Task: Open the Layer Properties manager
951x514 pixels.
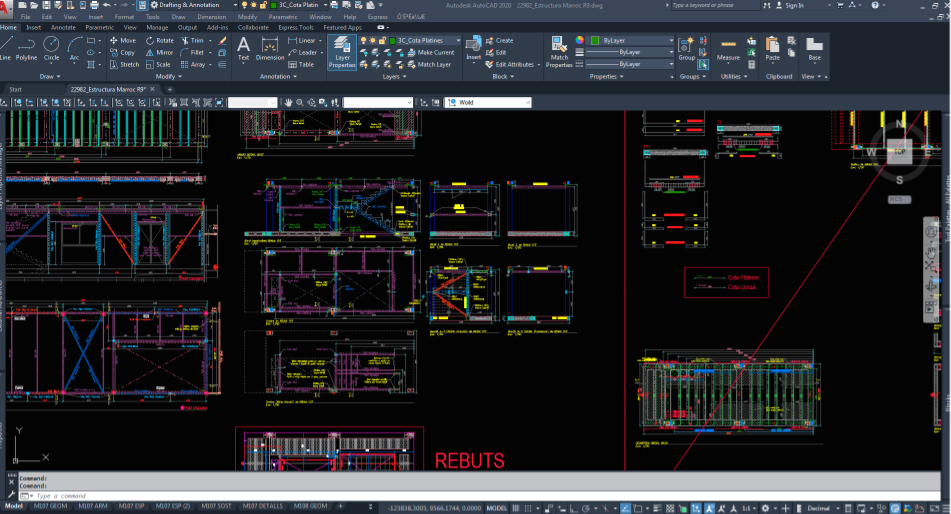Action: [342, 52]
